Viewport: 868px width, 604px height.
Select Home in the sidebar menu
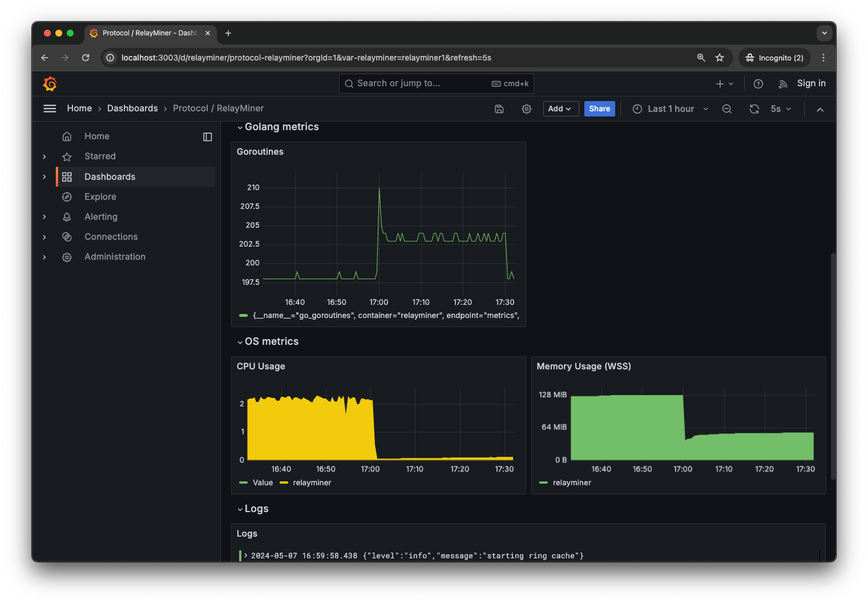tap(97, 136)
